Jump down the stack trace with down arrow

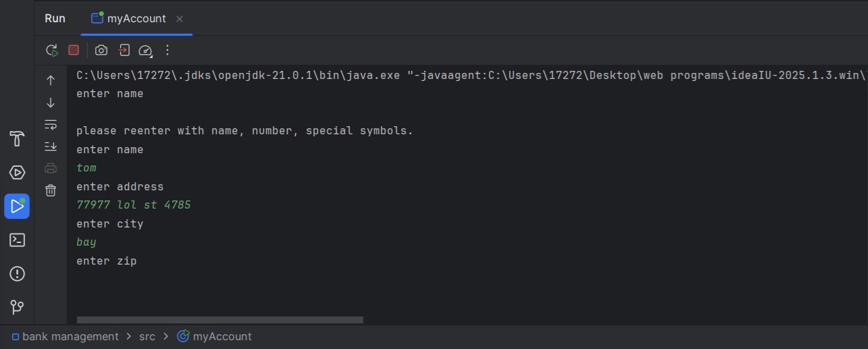coord(51,103)
